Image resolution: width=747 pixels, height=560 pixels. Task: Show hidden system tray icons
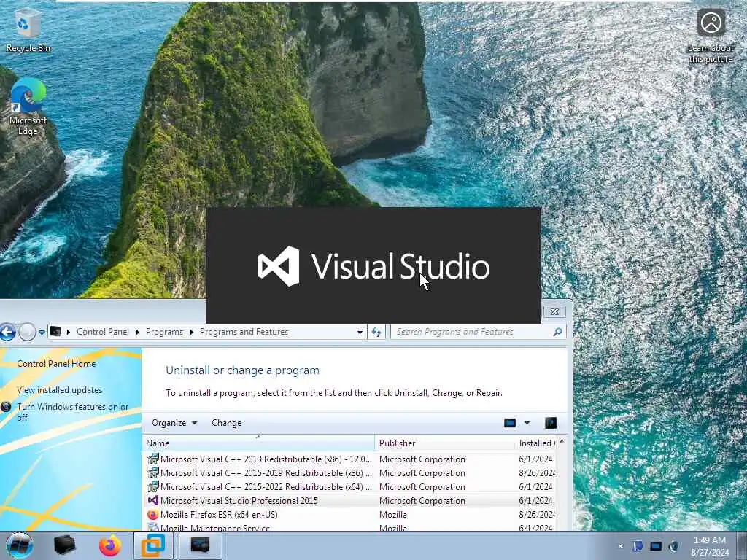(x=620, y=546)
